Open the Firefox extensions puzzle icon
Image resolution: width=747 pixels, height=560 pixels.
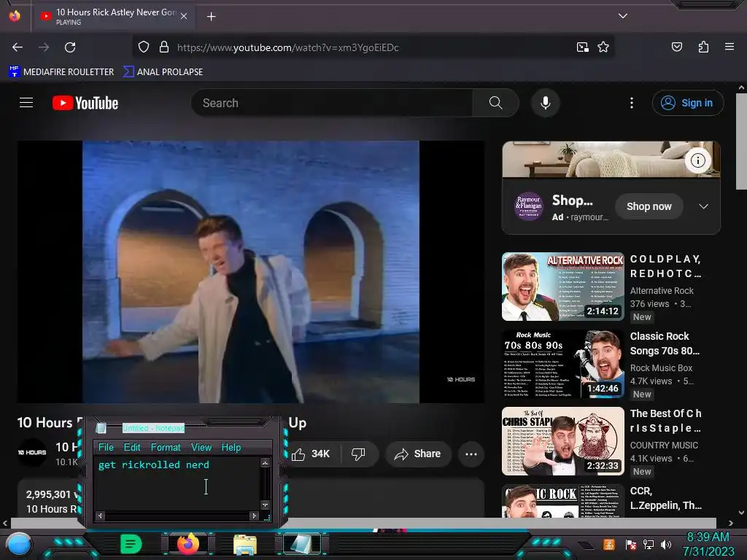click(703, 47)
